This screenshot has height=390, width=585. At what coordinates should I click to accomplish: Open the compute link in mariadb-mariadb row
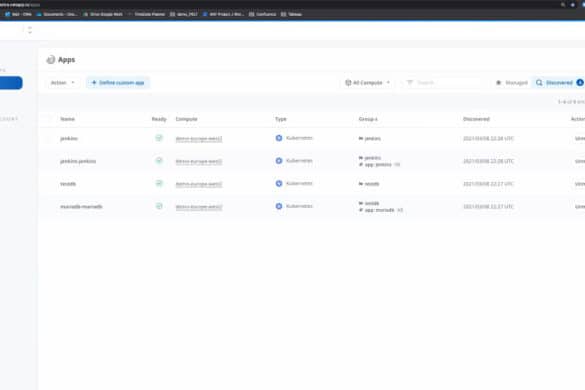pos(199,207)
